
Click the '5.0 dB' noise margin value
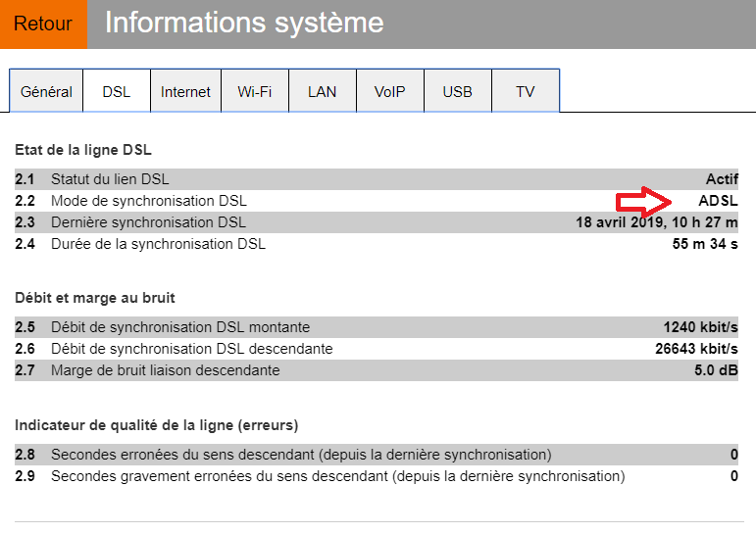pos(716,370)
